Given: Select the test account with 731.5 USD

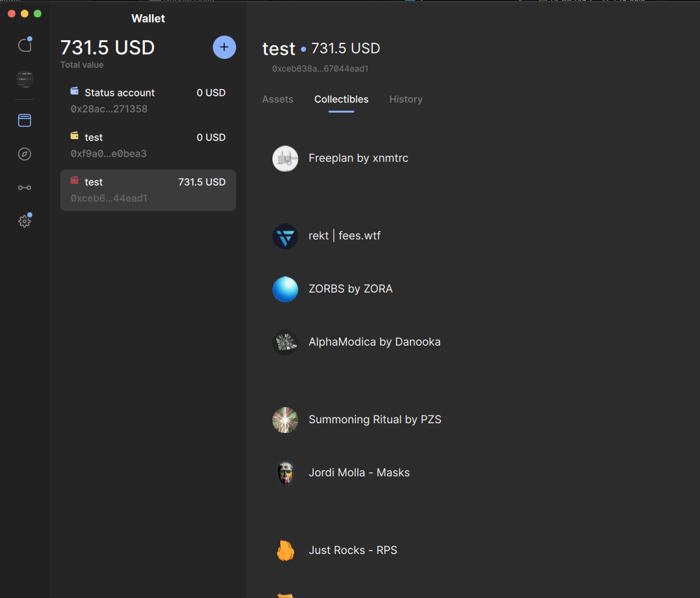Looking at the screenshot, I should [148, 190].
